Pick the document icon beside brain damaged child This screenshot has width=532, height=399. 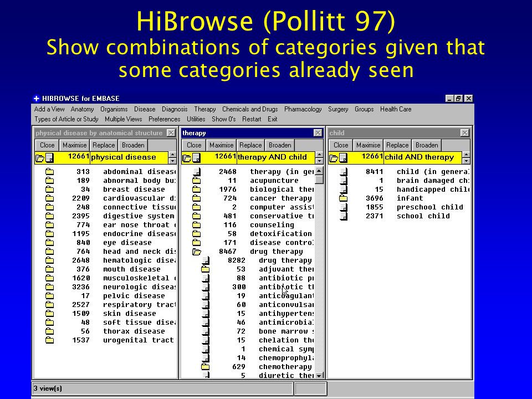click(x=344, y=181)
